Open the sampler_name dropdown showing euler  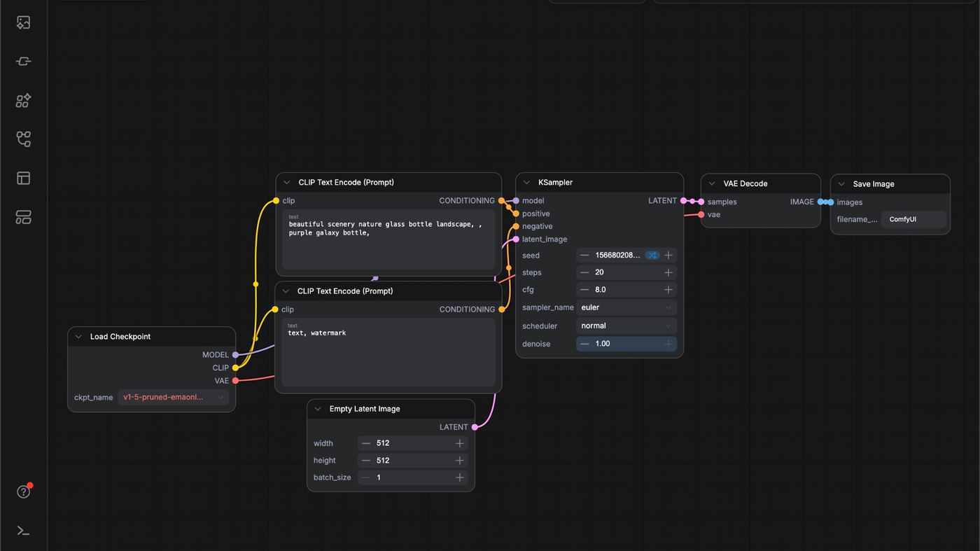(626, 307)
